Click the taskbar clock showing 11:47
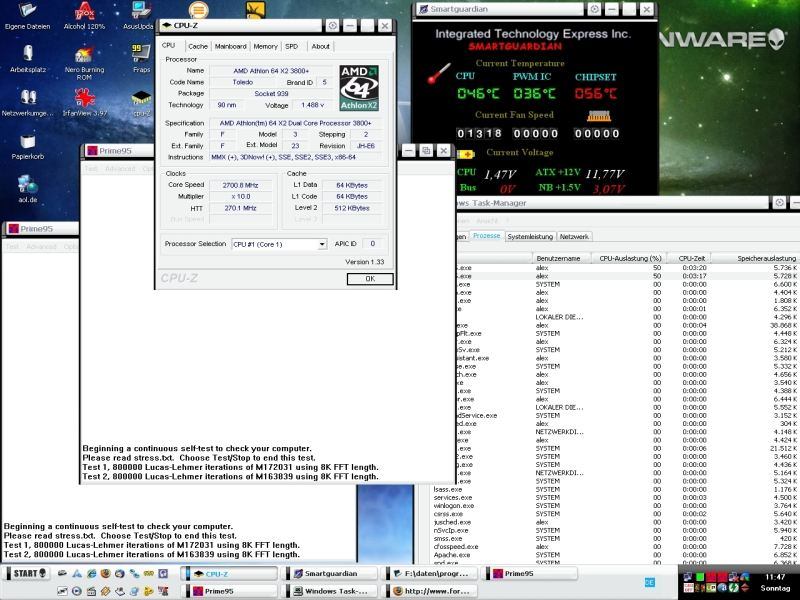This screenshot has width=800, height=600. coord(775,577)
